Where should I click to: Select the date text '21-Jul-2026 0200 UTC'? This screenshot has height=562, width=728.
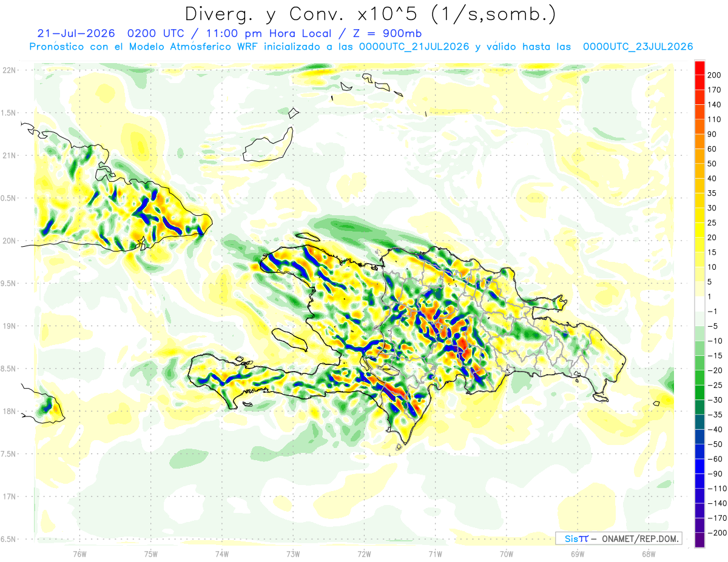pyautogui.click(x=109, y=33)
